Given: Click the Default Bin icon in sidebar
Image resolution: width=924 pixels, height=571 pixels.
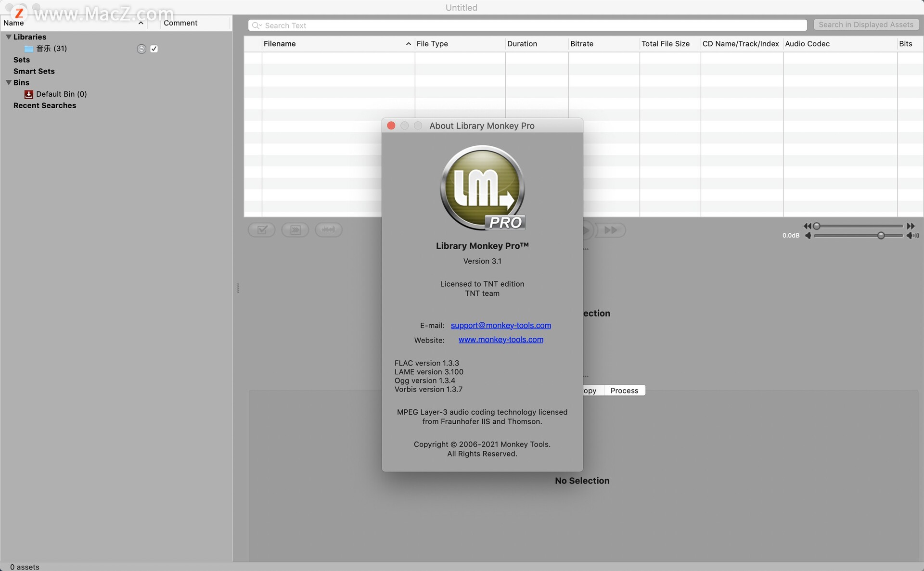Looking at the screenshot, I should (x=28, y=94).
